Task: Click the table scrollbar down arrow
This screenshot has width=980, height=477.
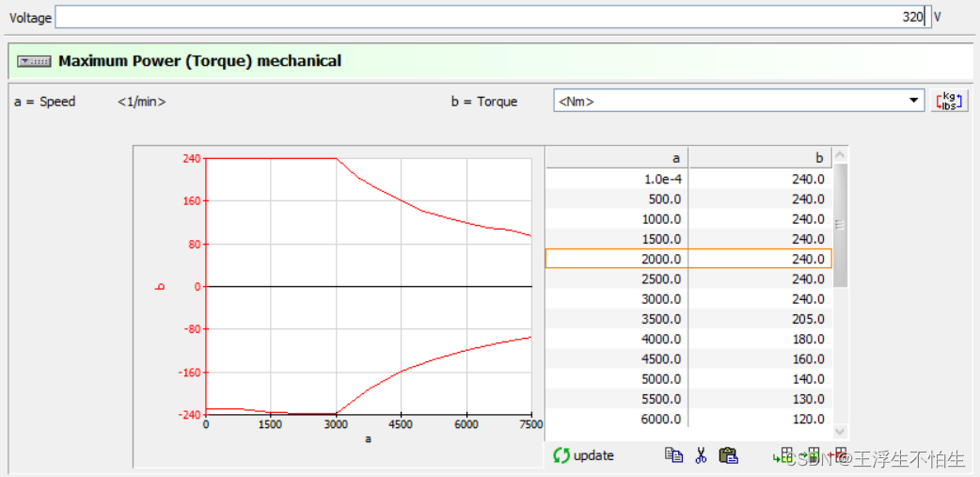Action: point(840,431)
